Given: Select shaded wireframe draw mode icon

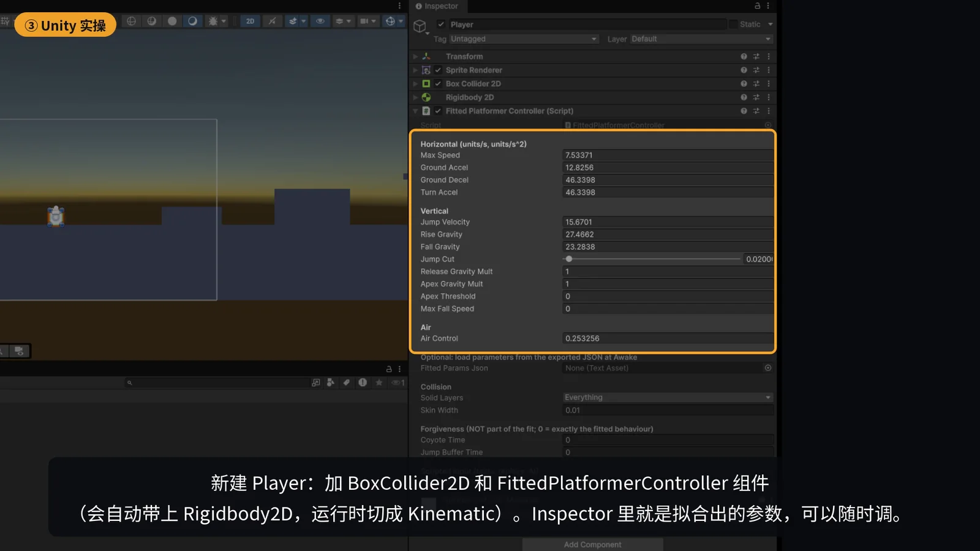Looking at the screenshot, I should click(x=151, y=21).
